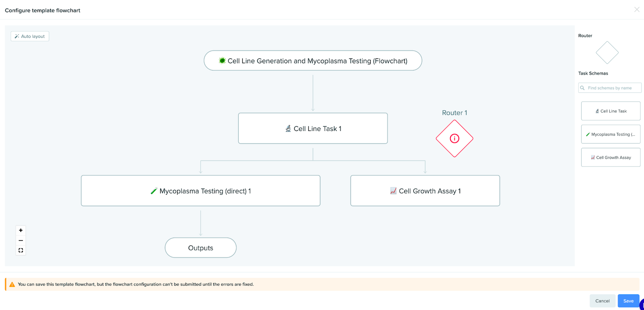Cancel the flowchart configuration
The width and height of the screenshot is (644, 310).
click(603, 301)
